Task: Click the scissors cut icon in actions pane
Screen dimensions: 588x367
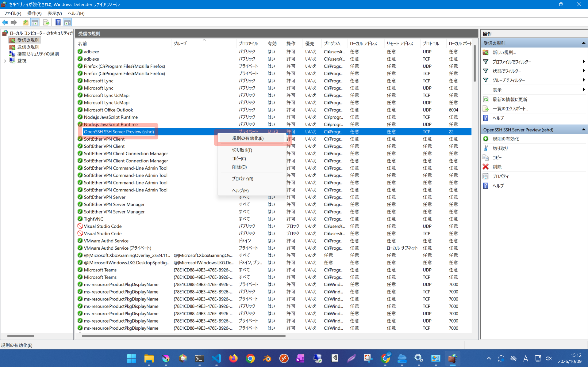Action: [x=486, y=148]
